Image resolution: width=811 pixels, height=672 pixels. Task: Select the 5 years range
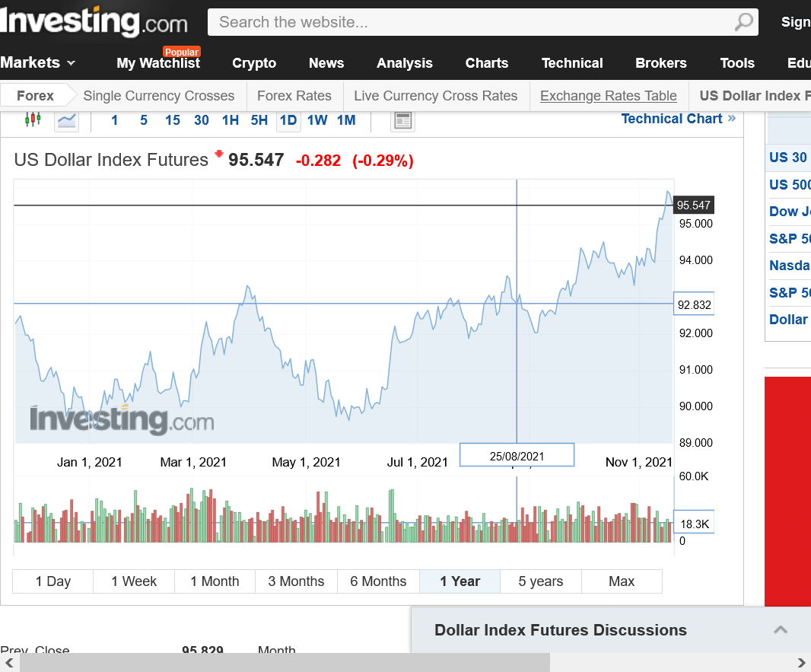(540, 581)
